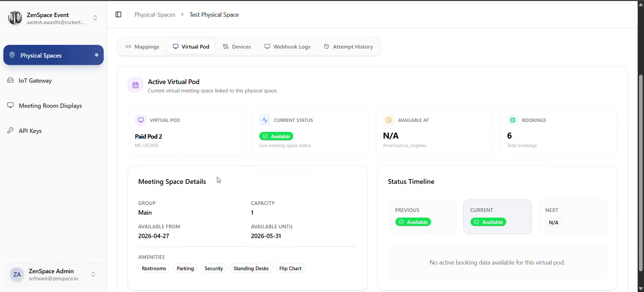Open the API Keys page
This screenshot has width=644, height=292.
tap(53, 131)
